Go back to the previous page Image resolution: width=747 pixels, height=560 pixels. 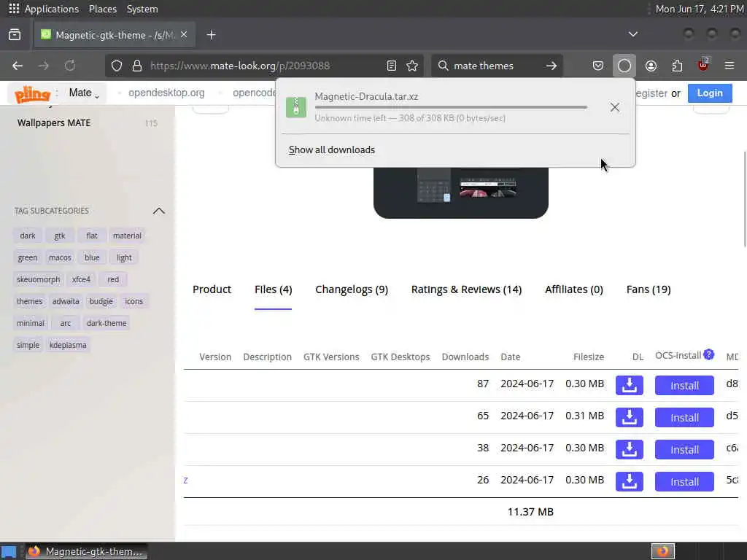(x=18, y=66)
